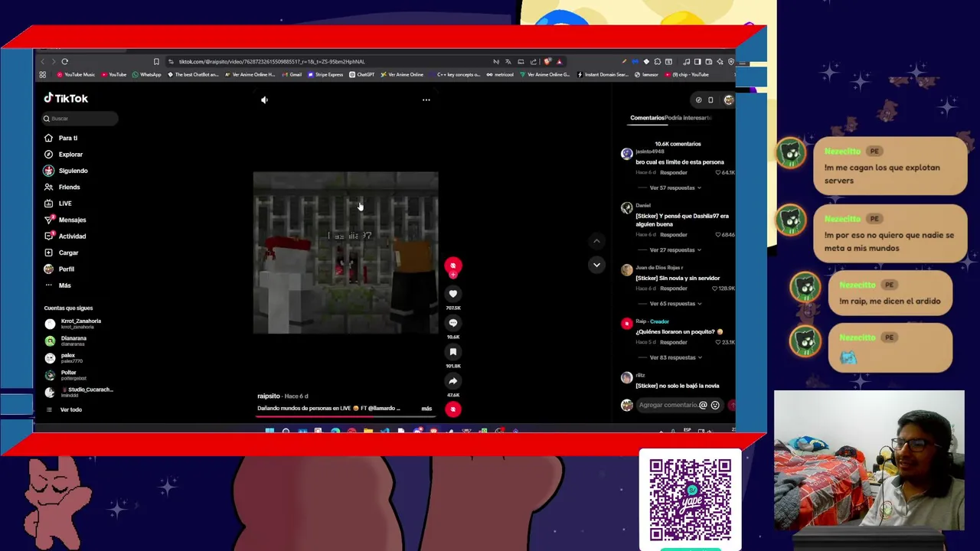Expand Ver 65 respuestas
The width and height of the screenshot is (980, 551).
click(675, 304)
